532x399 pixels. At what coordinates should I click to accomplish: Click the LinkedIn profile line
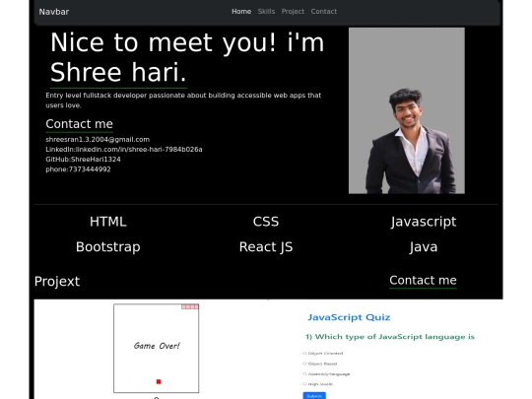click(x=124, y=150)
